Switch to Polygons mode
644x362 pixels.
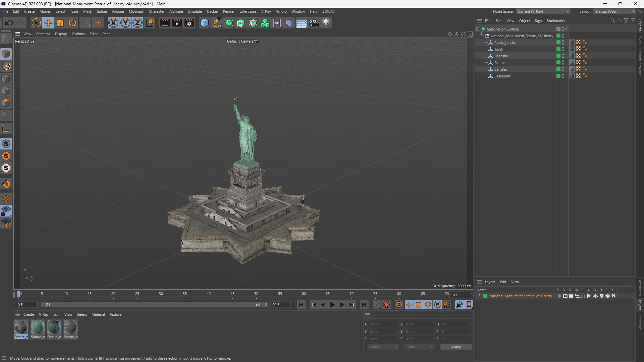click(6, 103)
